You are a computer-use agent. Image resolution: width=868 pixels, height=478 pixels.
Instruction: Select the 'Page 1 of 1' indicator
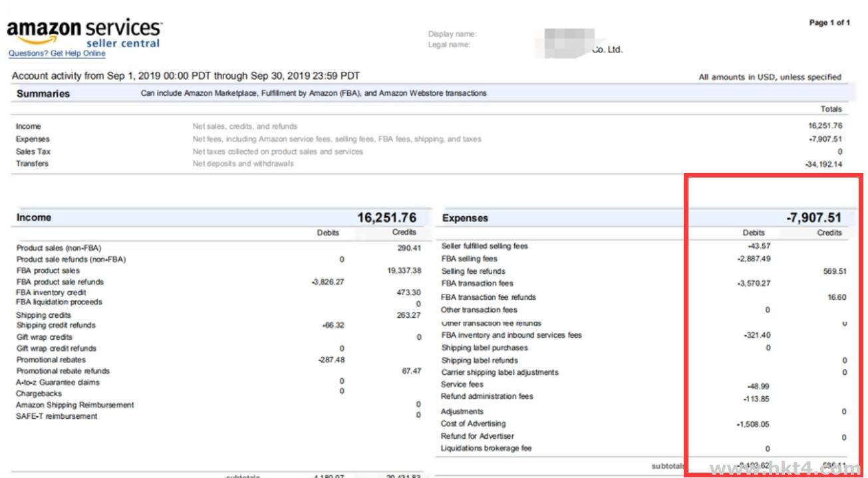pyautogui.click(x=829, y=23)
